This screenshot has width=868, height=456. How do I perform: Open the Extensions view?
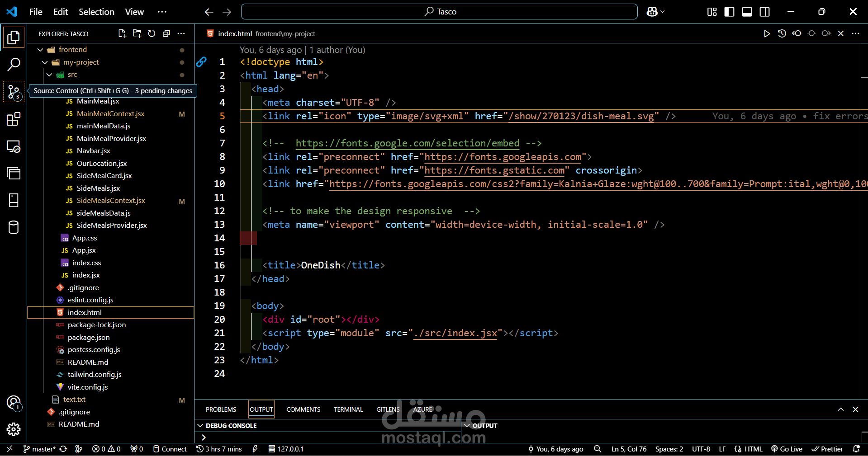14,119
